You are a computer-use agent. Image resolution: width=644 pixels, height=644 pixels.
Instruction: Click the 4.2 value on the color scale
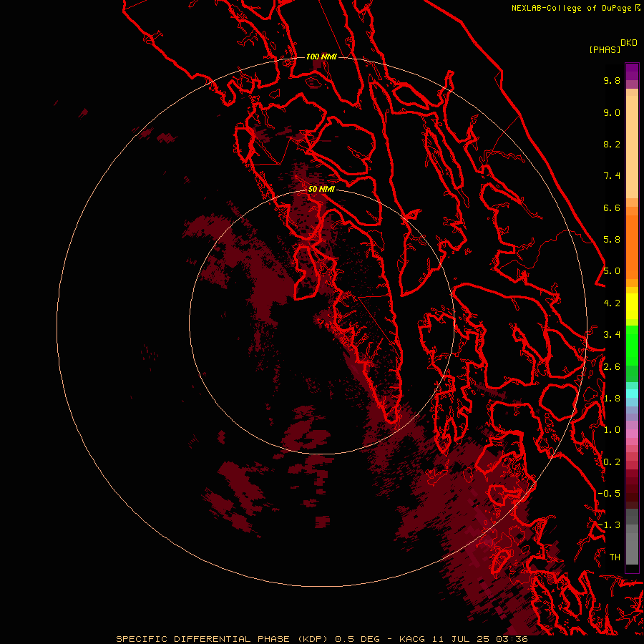pyautogui.click(x=612, y=303)
